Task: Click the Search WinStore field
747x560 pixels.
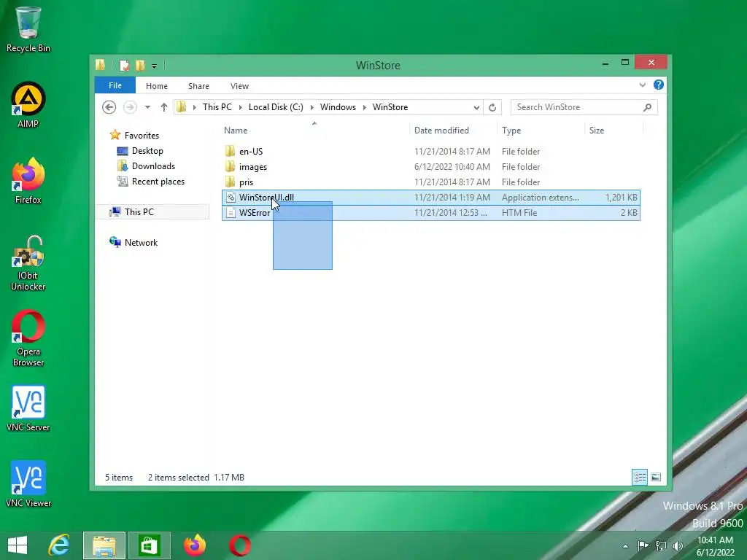Action: (584, 107)
